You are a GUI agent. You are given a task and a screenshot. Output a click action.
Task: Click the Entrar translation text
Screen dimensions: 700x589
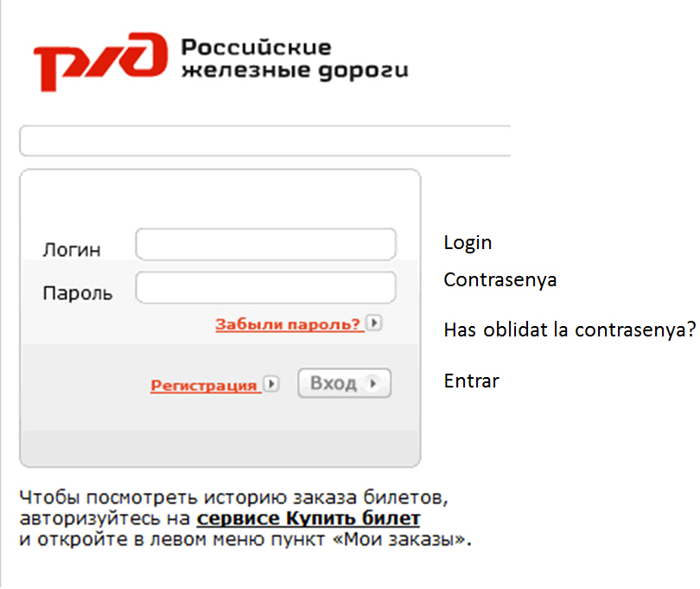coord(471,381)
